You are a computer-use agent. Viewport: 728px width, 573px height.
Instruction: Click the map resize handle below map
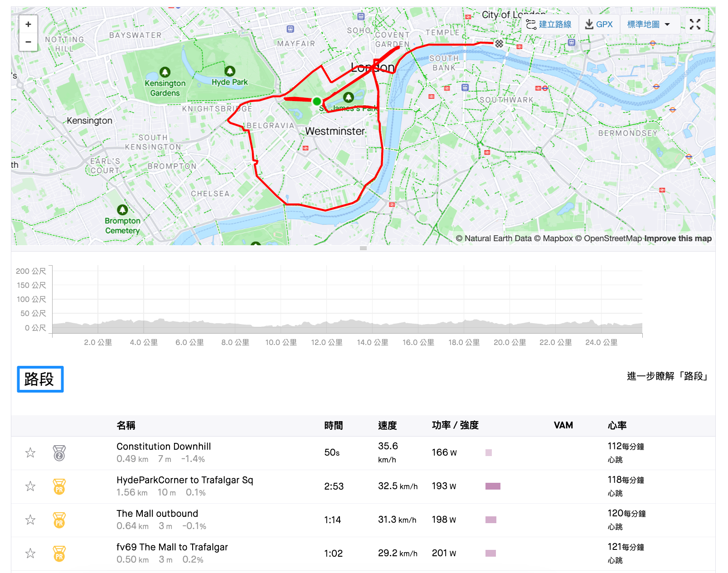(x=363, y=248)
